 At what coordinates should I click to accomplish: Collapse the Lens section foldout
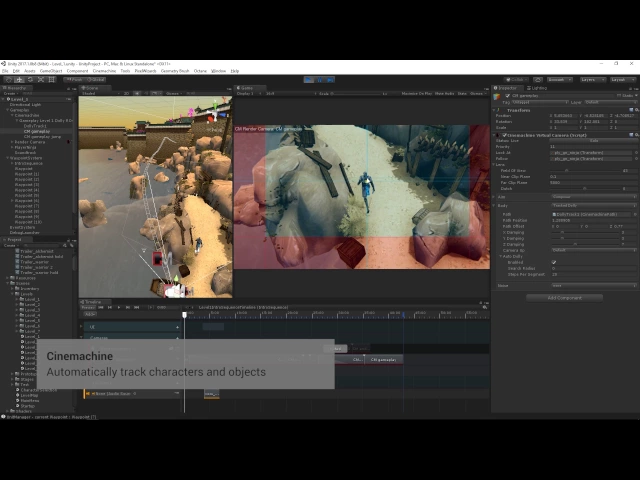(x=494, y=164)
